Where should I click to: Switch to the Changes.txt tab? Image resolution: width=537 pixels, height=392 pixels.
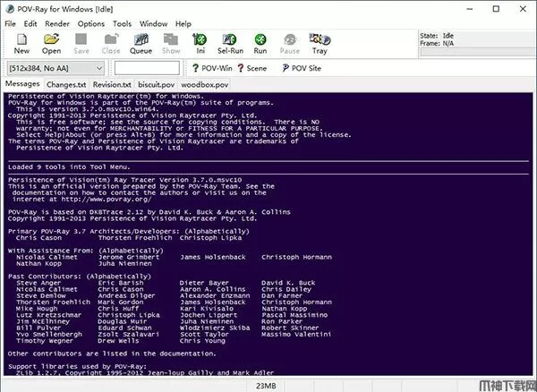pos(66,84)
